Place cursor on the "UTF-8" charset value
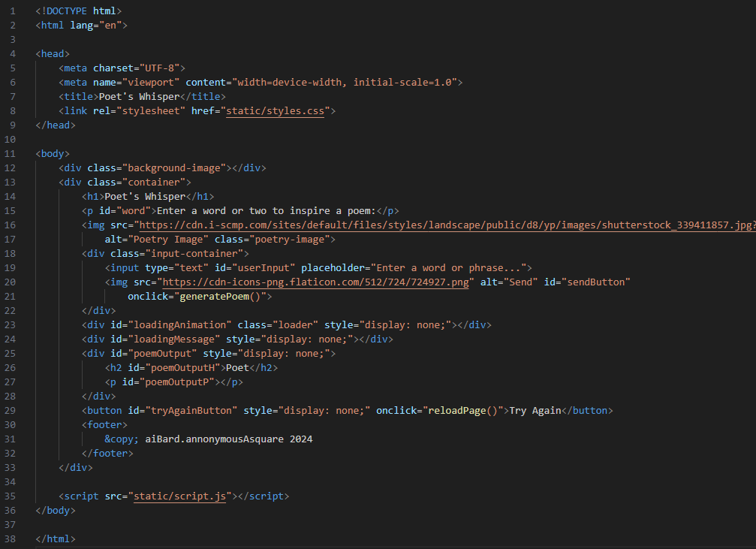Viewport: 756px width, 549px height. pos(159,68)
